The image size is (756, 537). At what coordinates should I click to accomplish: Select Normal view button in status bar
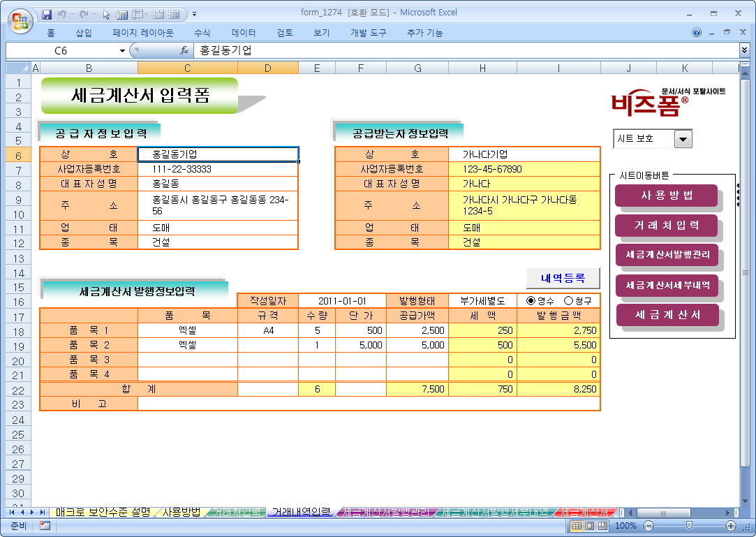pos(577,525)
